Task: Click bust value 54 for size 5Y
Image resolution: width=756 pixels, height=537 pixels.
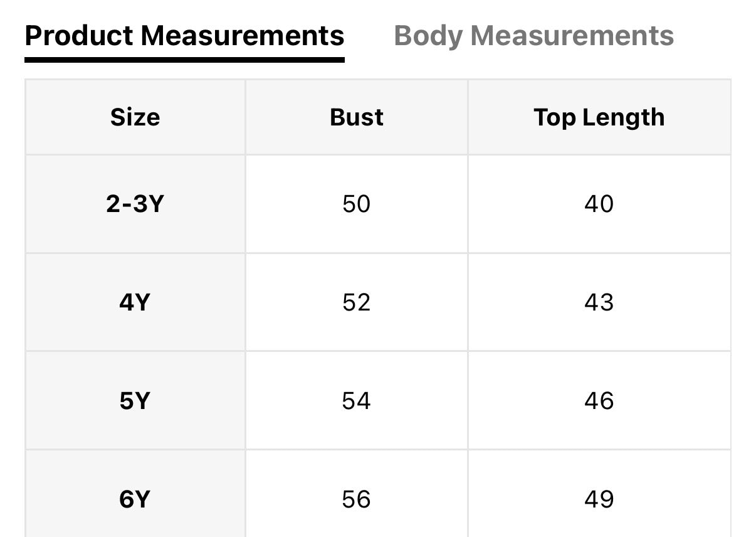Action: (356, 401)
